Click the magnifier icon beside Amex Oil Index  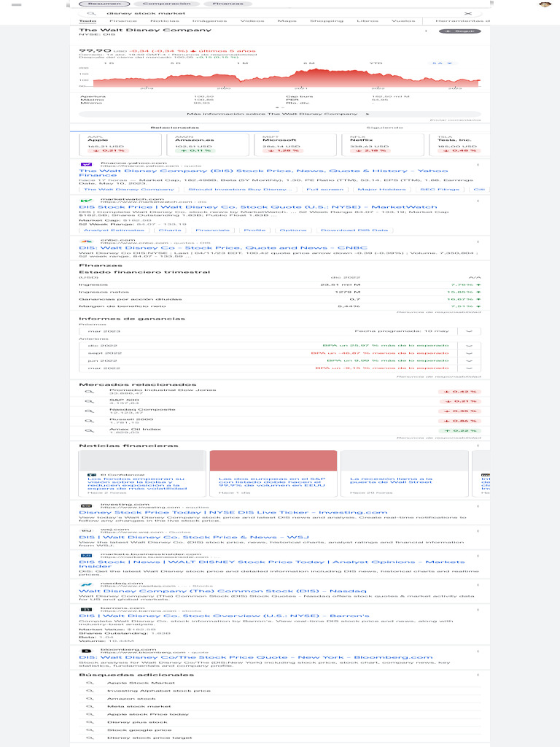coord(89,430)
